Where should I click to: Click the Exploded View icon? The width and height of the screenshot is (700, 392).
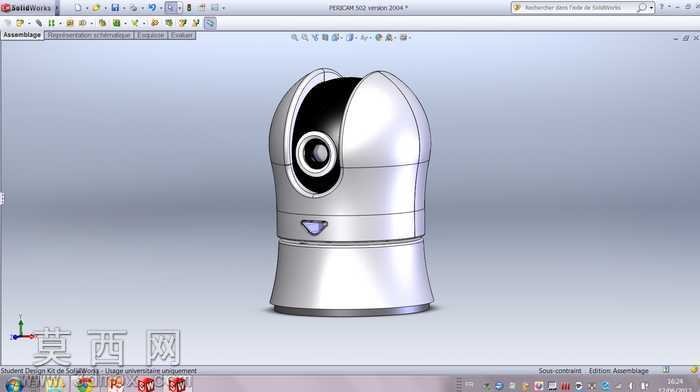click(x=182, y=23)
